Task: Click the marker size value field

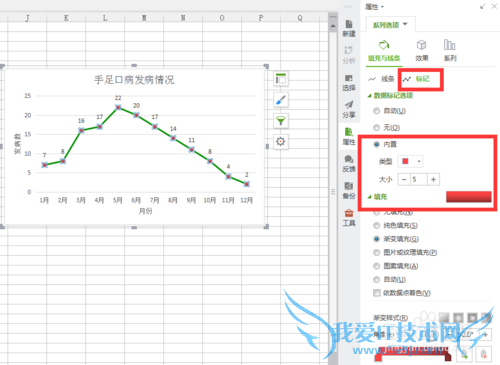Action: (419, 180)
